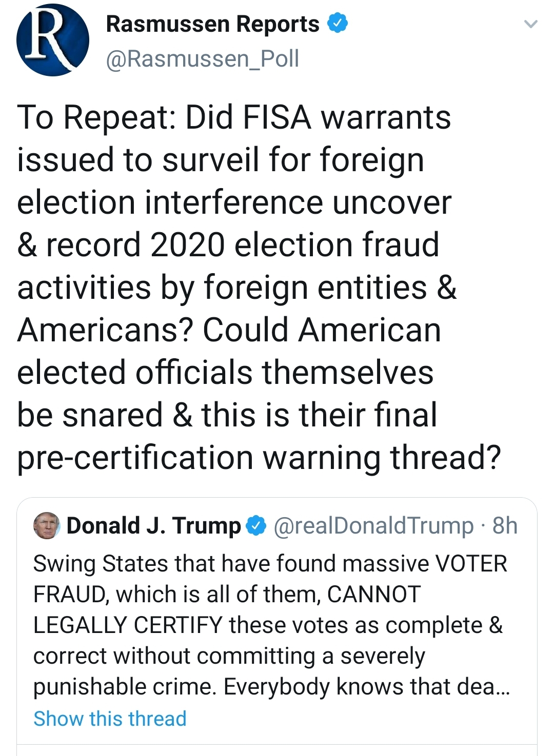
Task: Visit the @realDonaldTrump handle
Action: coord(373,525)
